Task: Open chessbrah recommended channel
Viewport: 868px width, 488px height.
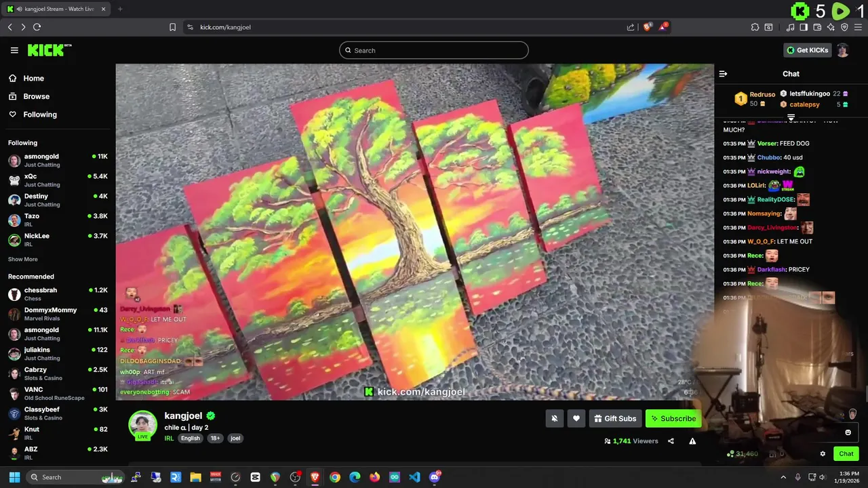Action: point(58,294)
